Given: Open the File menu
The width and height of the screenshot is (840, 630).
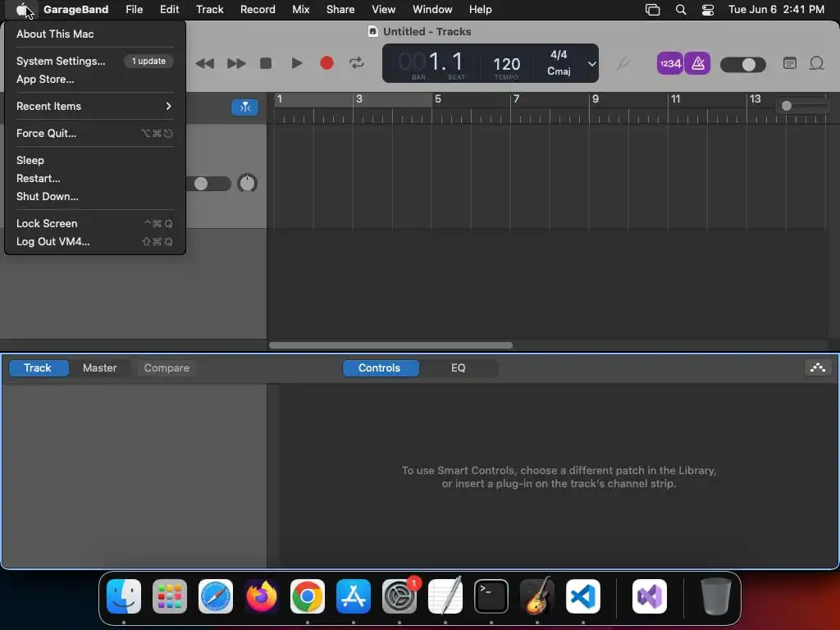Looking at the screenshot, I should point(134,10).
